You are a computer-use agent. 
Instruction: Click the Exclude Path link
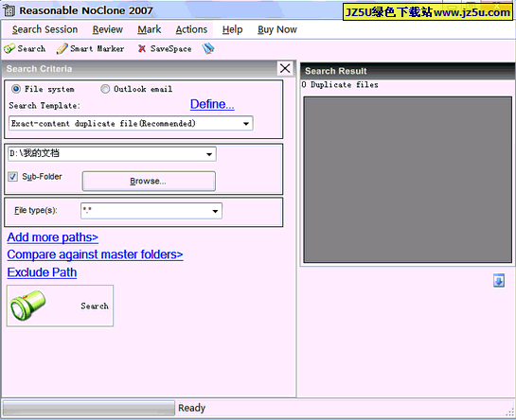(x=42, y=272)
